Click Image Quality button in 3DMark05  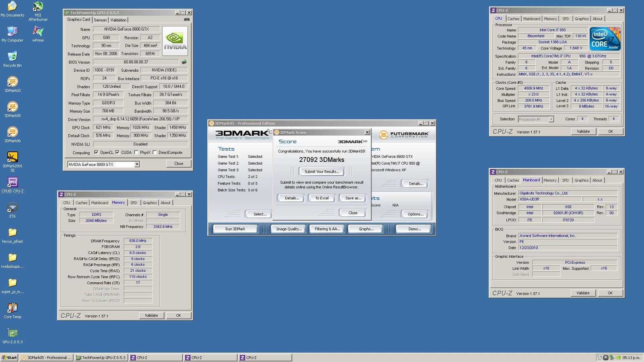tap(289, 229)
